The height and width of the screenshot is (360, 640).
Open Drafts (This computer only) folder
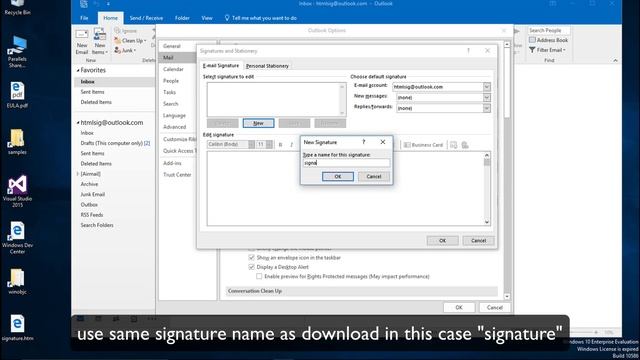pos(115,143)
